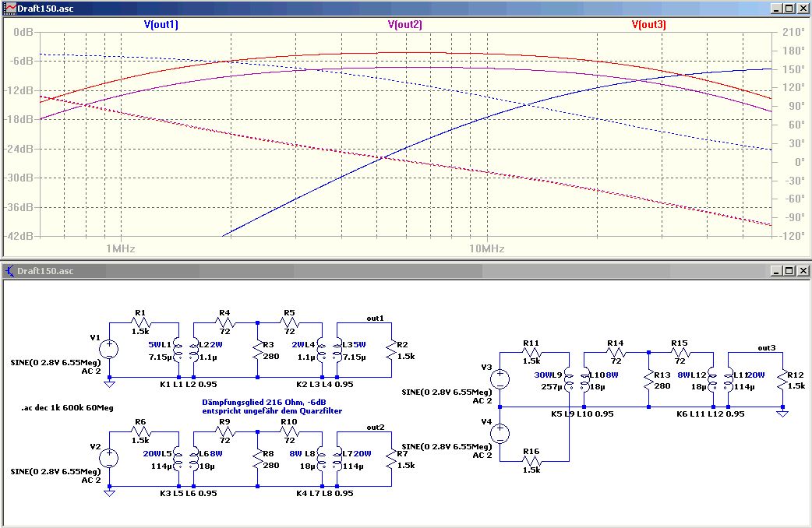
Task: Click the K2 L3 L4 0.95 coupling directive
Action: (x=325, y=384)
